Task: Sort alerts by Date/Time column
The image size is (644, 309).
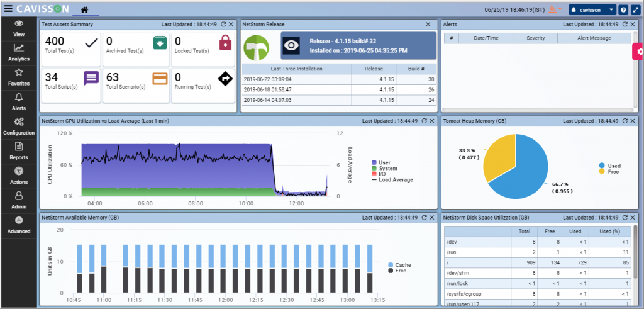Action: click(486, 38)
